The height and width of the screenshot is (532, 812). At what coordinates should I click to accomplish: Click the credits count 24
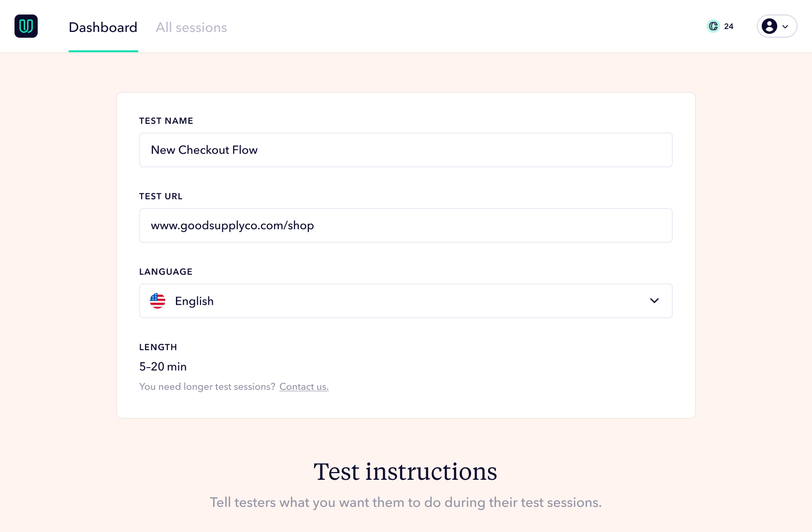[728, 27]
